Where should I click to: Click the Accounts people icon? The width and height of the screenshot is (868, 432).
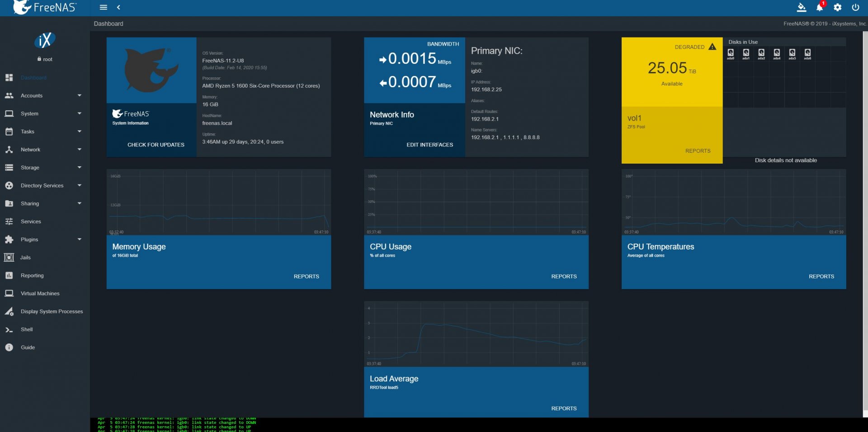(x=9, y=95)
